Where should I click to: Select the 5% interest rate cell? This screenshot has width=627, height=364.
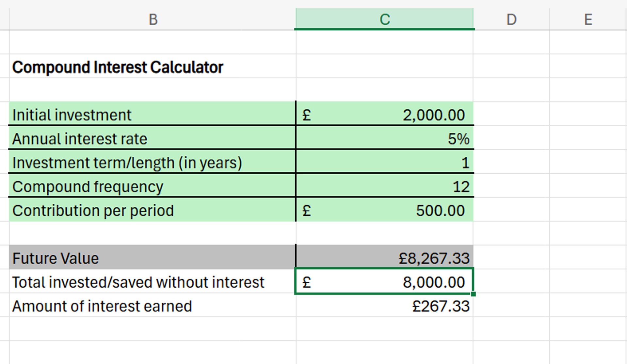(x=384, y=139)
